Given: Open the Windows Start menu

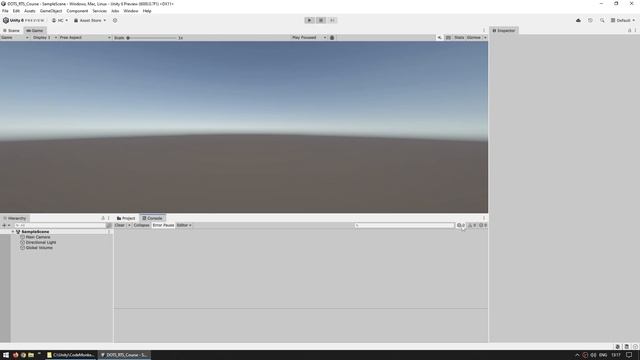Looking at the screenshot, I should point(6,355).
